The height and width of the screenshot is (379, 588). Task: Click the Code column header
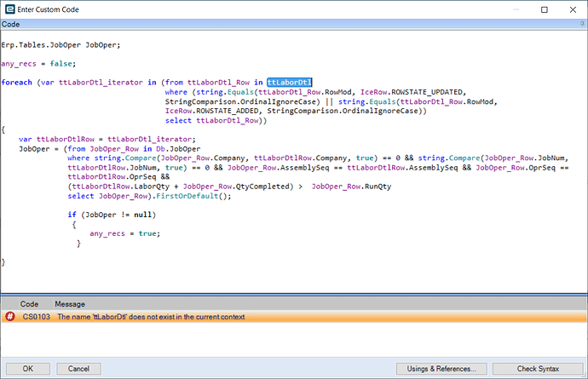(29, 304)
